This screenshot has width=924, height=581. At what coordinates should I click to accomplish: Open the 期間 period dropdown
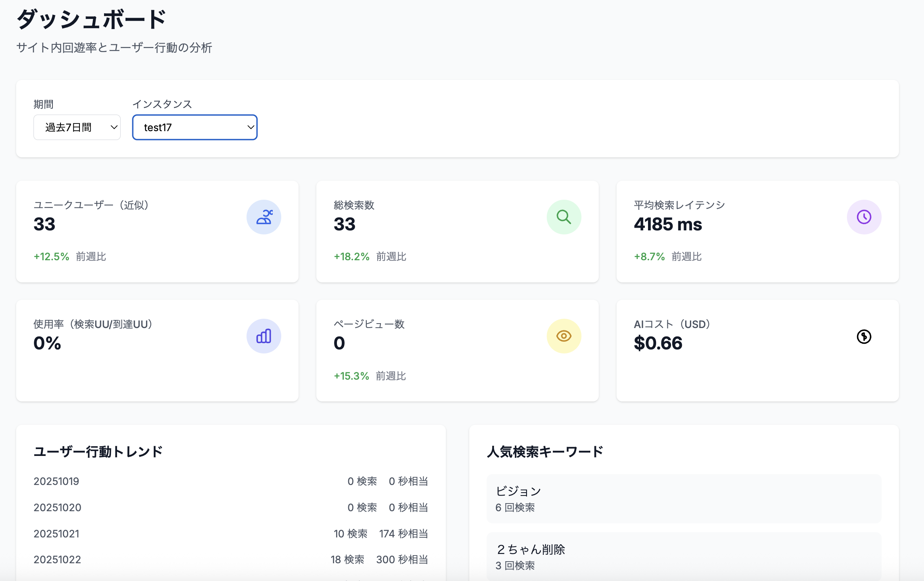point(77,127)
